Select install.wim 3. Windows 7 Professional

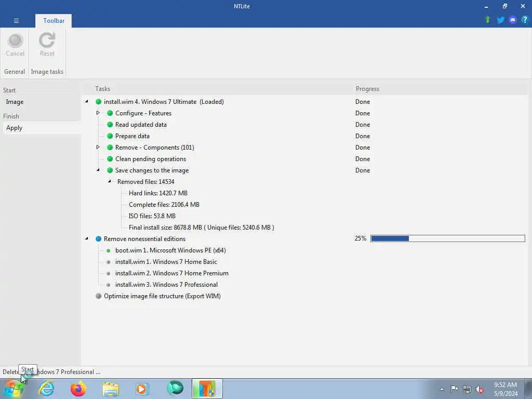point(166,285)
